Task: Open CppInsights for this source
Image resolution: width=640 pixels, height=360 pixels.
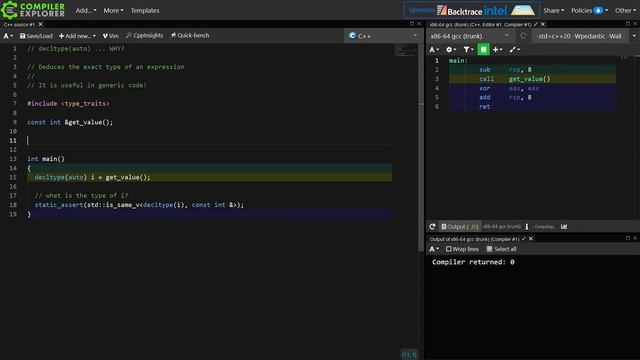Action: click(x=144, y=36)
